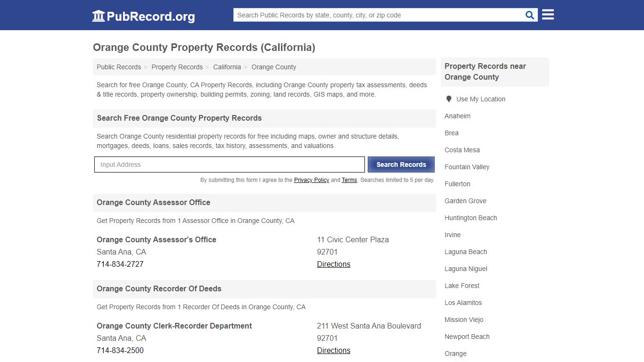This screenshot has height=362, width=644.
Task: Click the Orange County Assessor Office heading
Action: coord(154,202)
